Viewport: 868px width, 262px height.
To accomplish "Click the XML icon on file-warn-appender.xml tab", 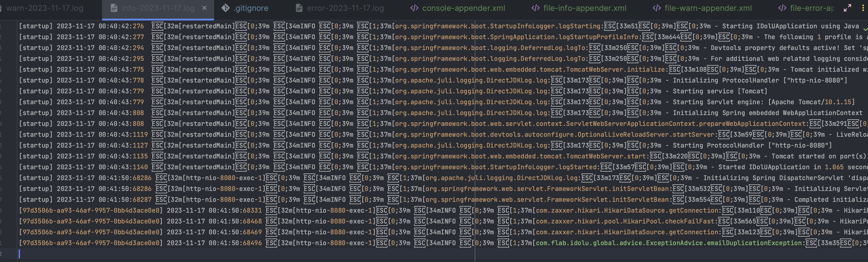I will [657, 8].
